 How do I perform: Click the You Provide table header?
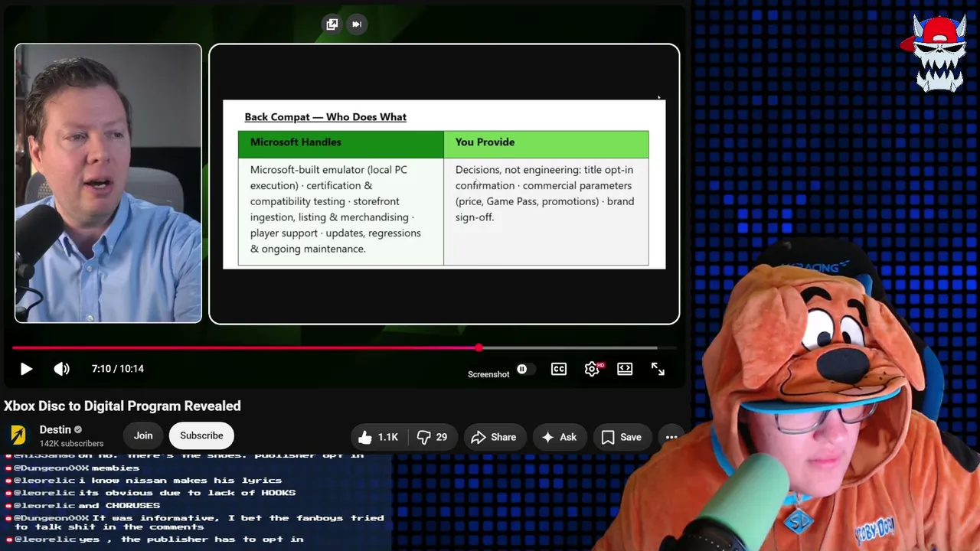point(547,145)
